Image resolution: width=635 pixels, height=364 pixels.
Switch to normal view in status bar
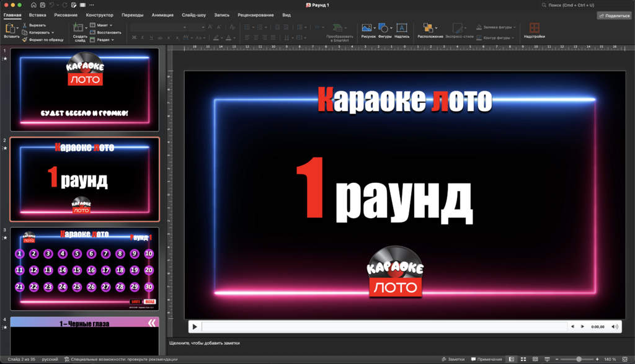click(512, 359)
